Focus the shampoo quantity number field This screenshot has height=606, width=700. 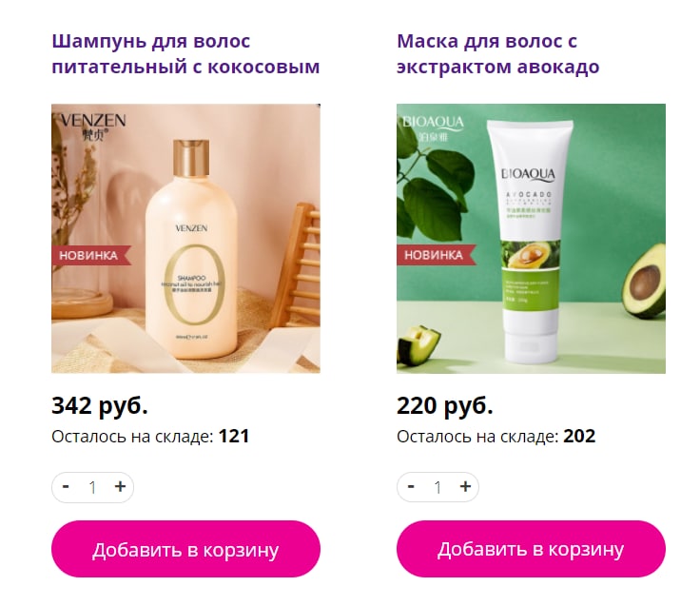coord(92,487)
